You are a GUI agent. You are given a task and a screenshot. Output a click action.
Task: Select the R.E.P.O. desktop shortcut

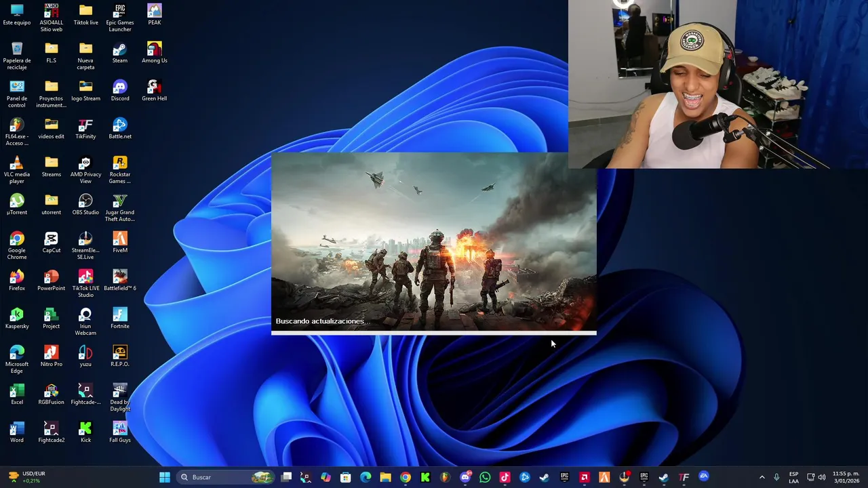coord(120,357)
